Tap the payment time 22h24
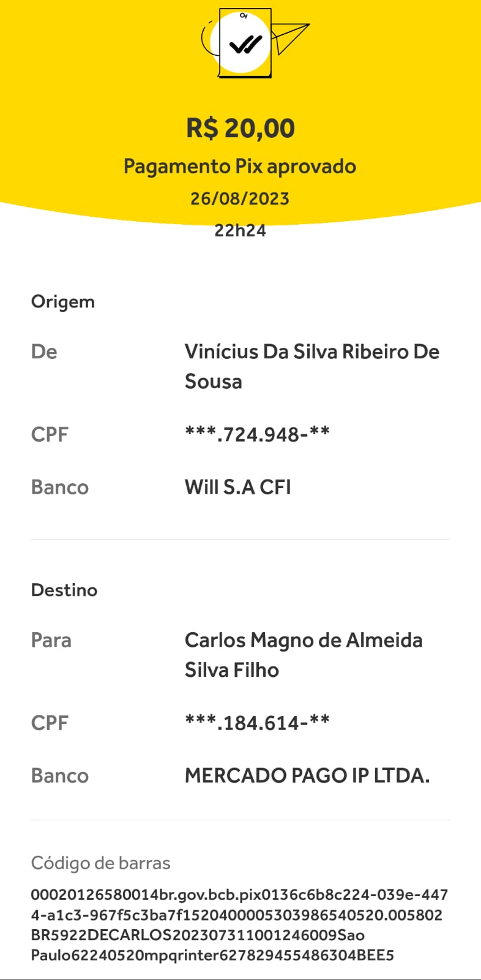 240,230
